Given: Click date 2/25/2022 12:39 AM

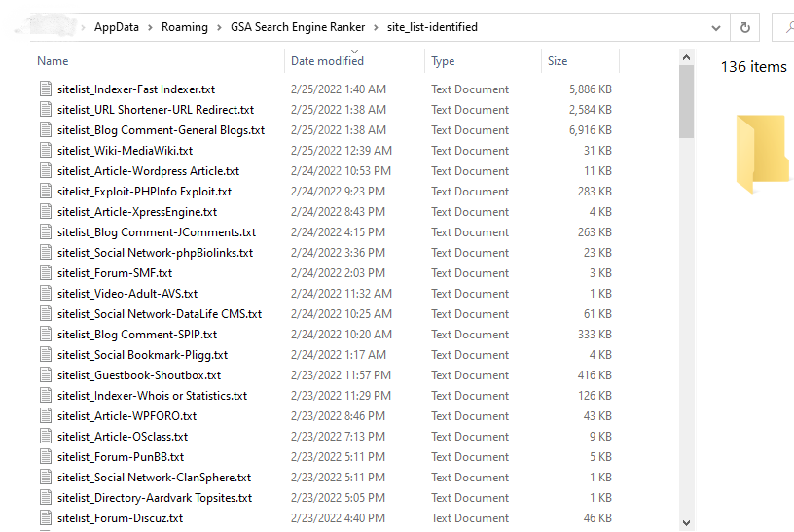Looking at the screenshot, I should click(x=342, y=151).
